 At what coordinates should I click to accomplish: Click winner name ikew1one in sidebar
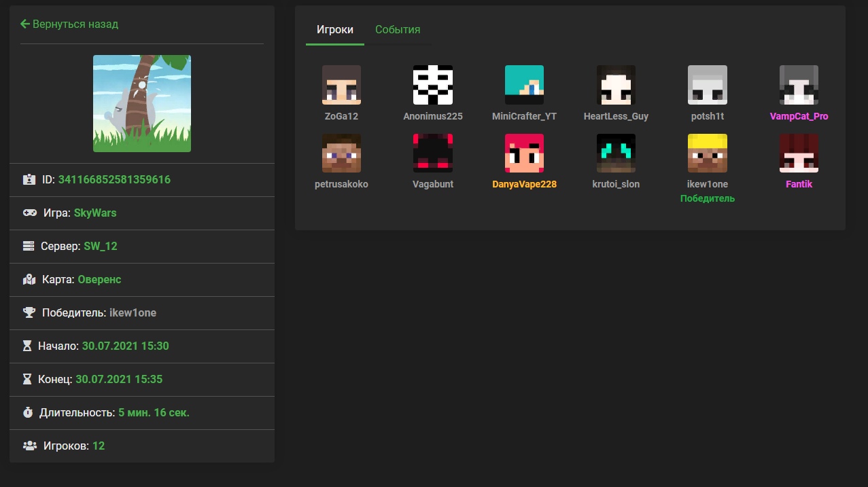pyautogui.click(x=133, y=313)
